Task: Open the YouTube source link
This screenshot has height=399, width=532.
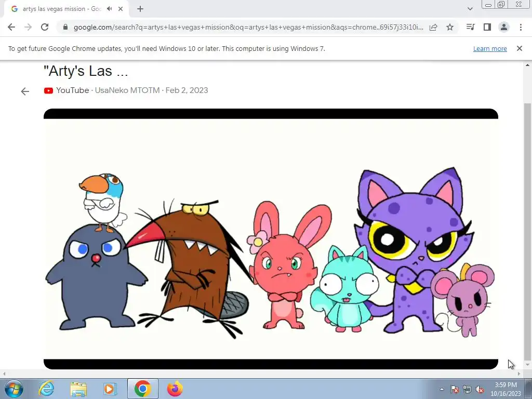Action: 72,90
